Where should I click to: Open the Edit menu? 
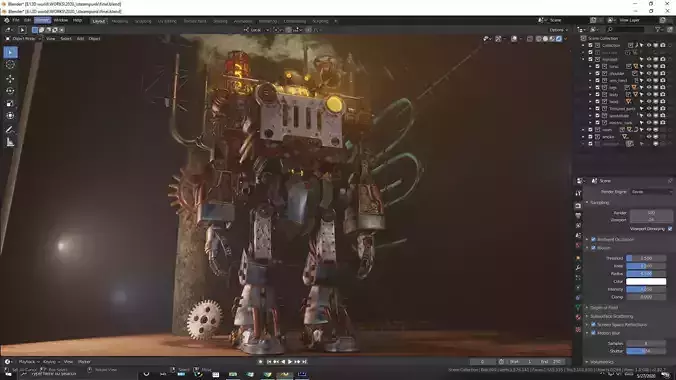28,20
